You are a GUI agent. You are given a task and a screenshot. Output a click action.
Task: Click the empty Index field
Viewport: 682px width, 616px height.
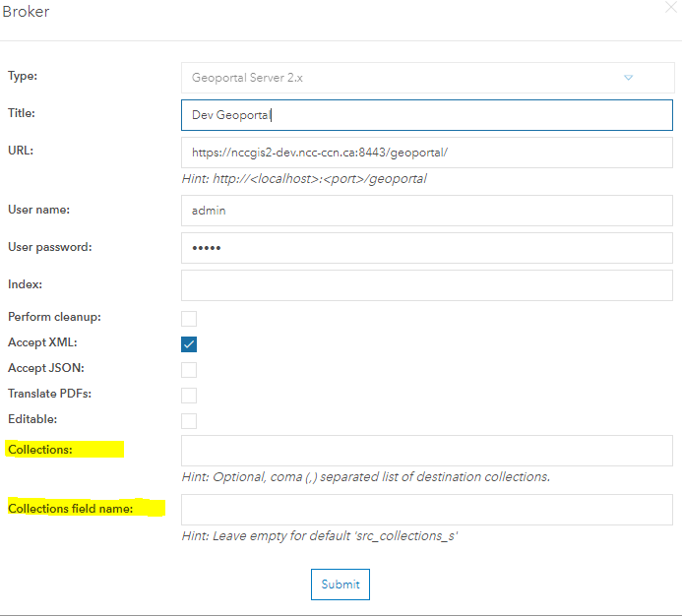point(427,285)
